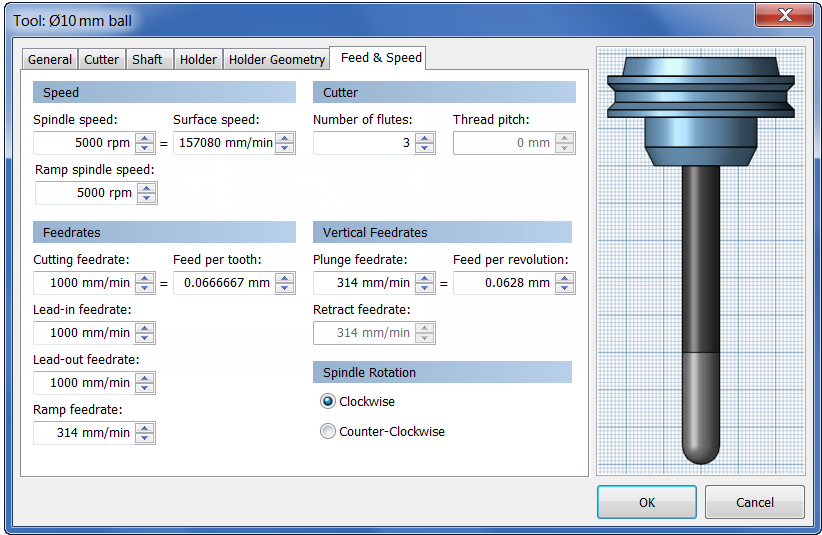The image size is (822, 535).
Task: Select Counter-Clockwise spindle rotation
Action: 382,431
